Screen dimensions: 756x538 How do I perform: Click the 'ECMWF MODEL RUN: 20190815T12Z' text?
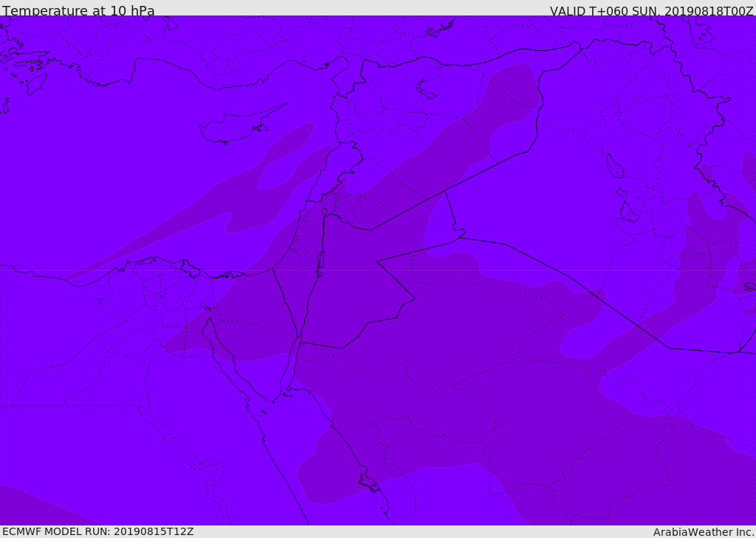click(x=98, y=531)
